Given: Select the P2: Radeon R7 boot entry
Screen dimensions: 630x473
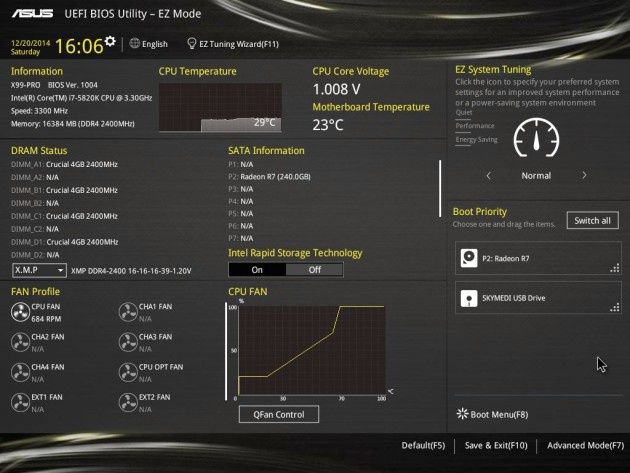Looking at the screenshot, I should tap(538, 258).
